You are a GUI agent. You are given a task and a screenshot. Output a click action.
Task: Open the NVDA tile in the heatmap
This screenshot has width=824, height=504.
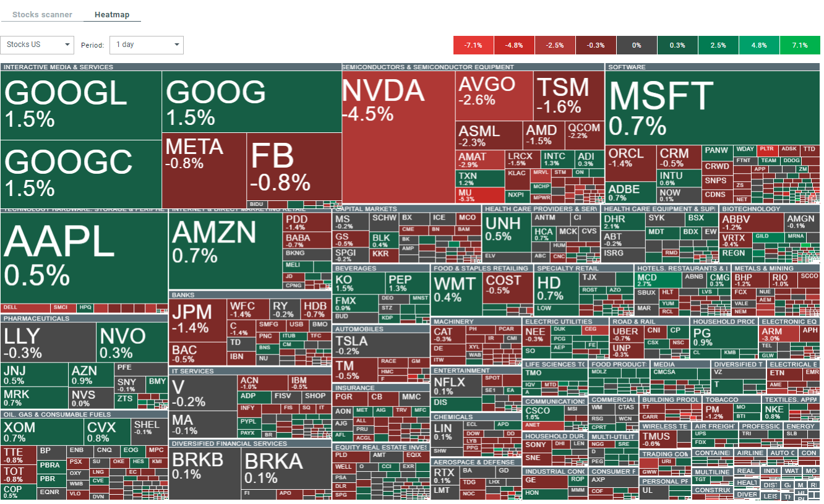[x=398, y=136]
